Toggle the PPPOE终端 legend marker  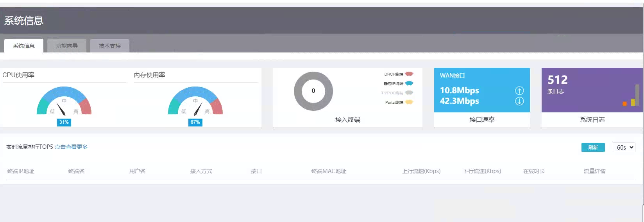pyautogui.click(x=409, y=93)
